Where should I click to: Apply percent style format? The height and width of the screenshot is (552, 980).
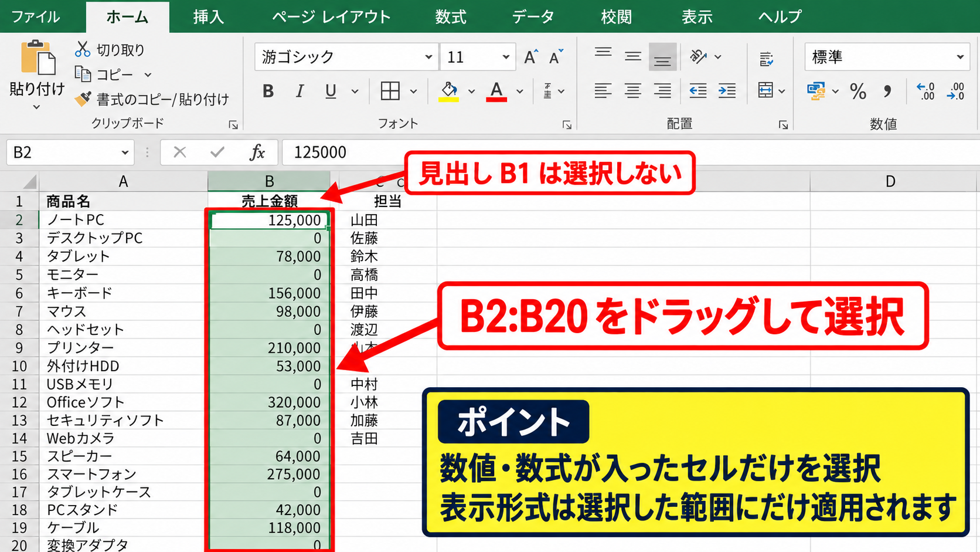[858, 91]
